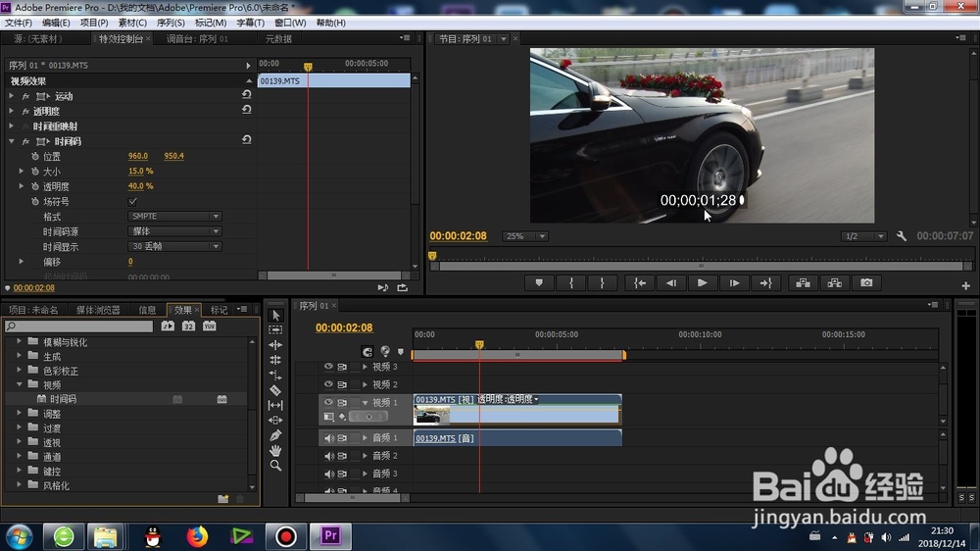
Task: Filter accelerated effects badge
Action: (168, 326)
